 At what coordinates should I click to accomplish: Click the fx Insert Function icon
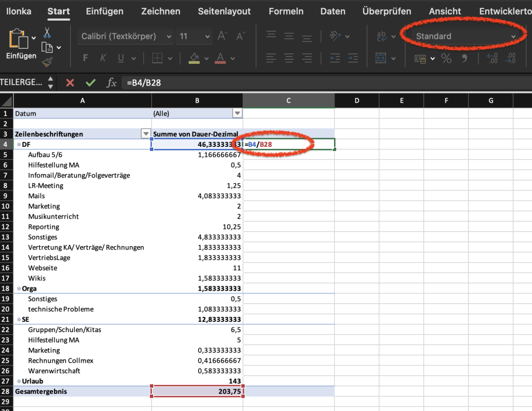click(x=111, y=83)
